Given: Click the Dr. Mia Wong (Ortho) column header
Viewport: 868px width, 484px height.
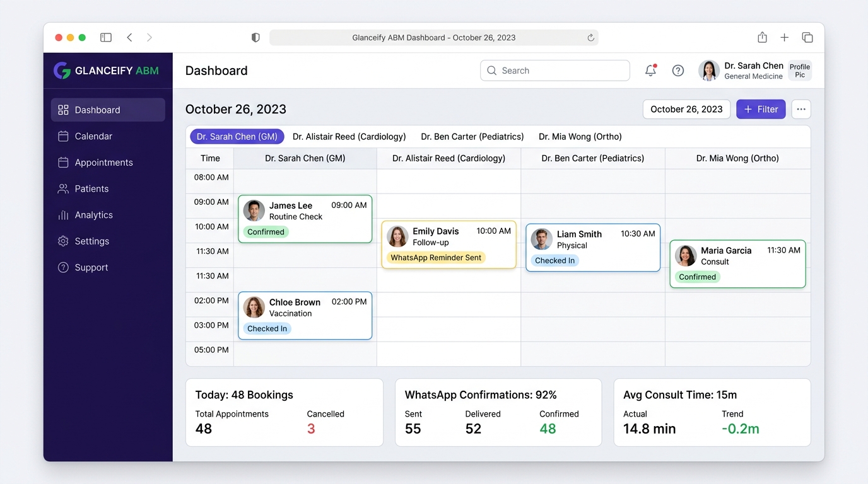Looking at the screenshot, I should point(737,158).
